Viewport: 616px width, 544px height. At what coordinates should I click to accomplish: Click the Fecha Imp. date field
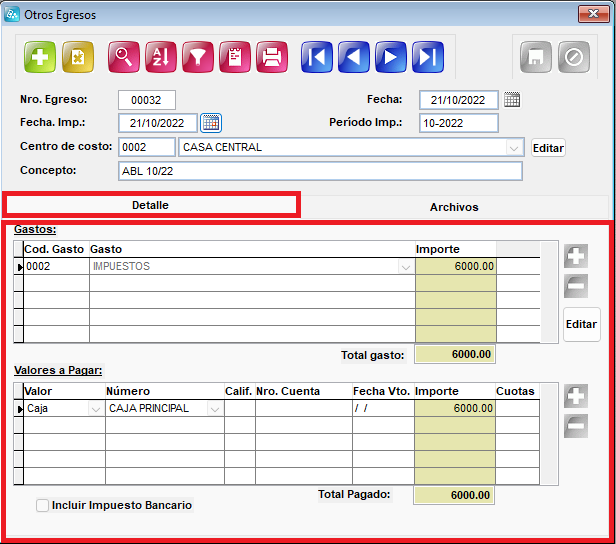[x=158, y=123]
